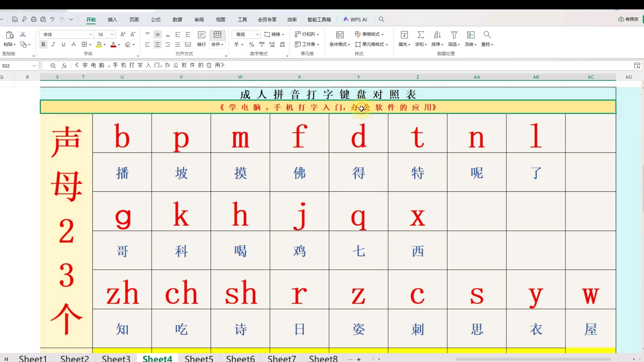The height and width of the screenshot is (362, 644).
Task: Click the Wrap Text (换行) icon
Action: coord(202,35)
